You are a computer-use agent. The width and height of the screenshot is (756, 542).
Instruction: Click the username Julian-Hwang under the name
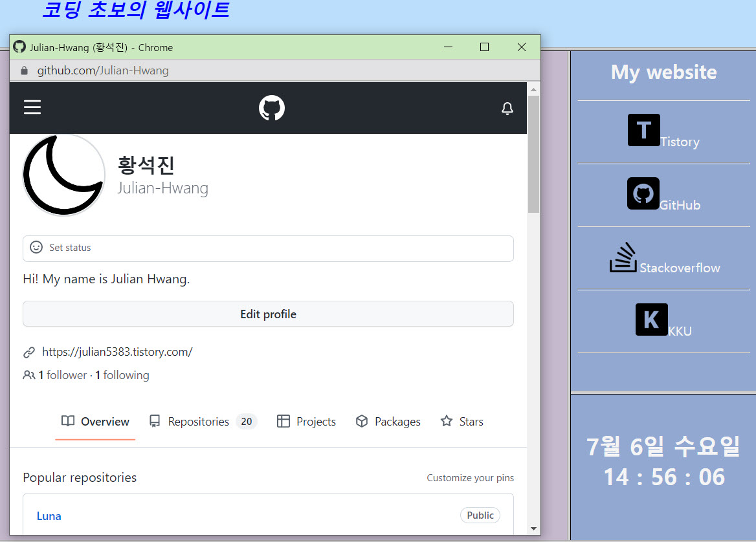coord(162,188)
